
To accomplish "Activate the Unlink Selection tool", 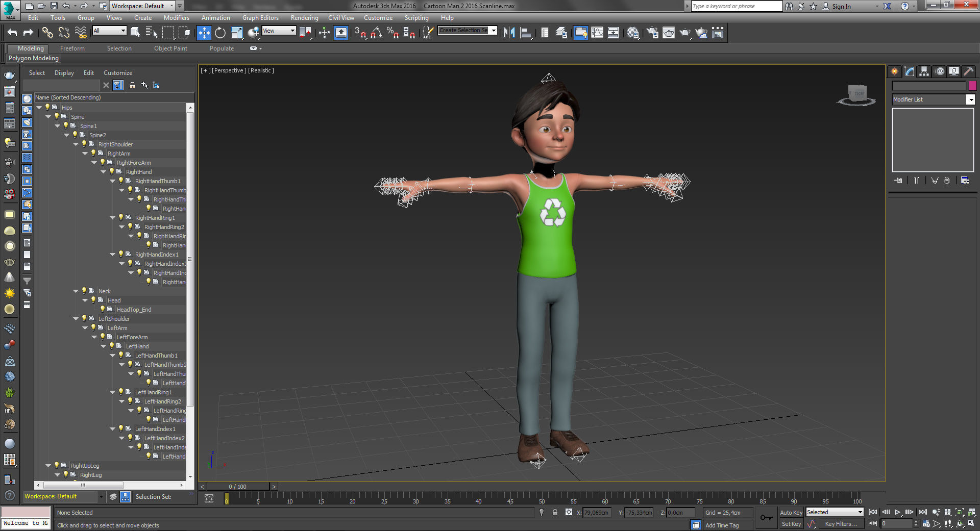I will pos(64,33).
